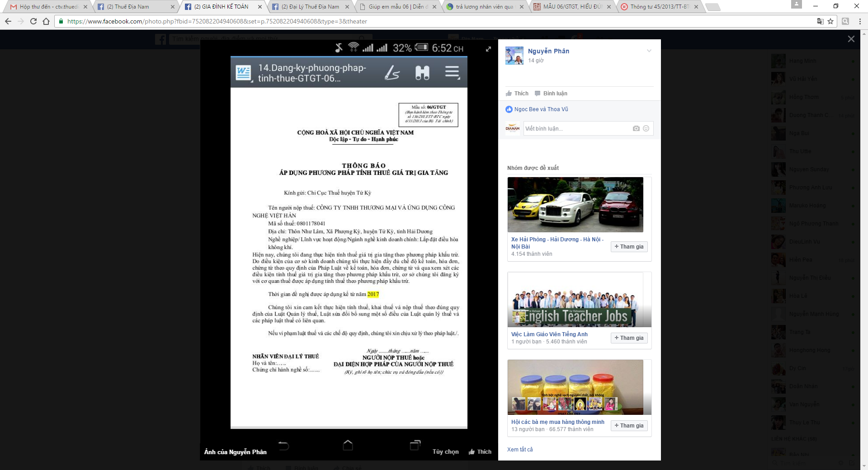Click the translate page icon in address bar
The width and height of the screenshot is (868, 470).
coord(820,21)
